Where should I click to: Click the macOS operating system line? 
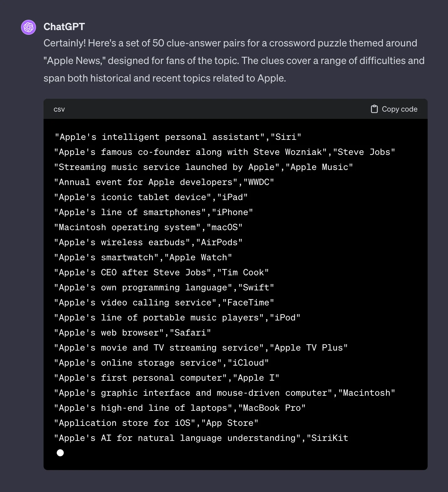(148, 227)
